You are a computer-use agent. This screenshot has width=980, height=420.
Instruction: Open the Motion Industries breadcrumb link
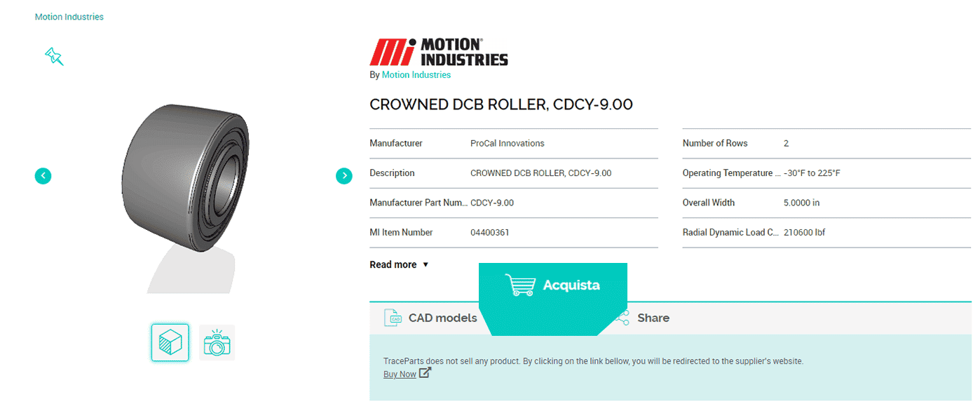coord(69,17)
